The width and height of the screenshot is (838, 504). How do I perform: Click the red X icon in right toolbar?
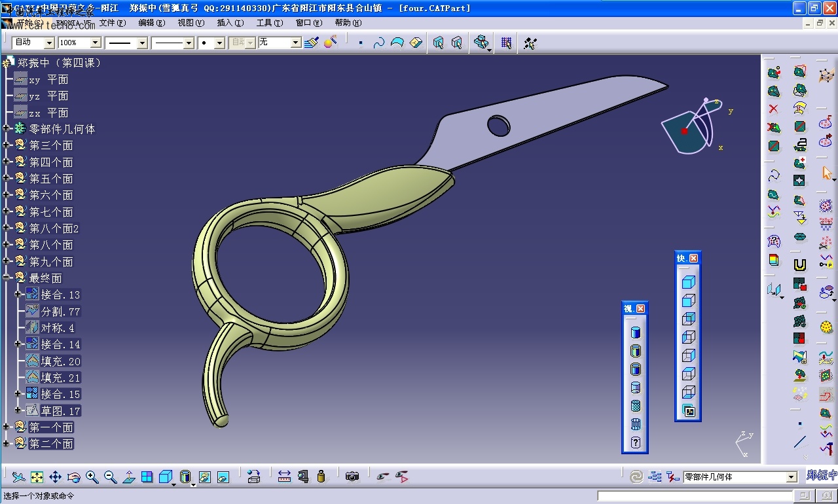tap(774, 109)
